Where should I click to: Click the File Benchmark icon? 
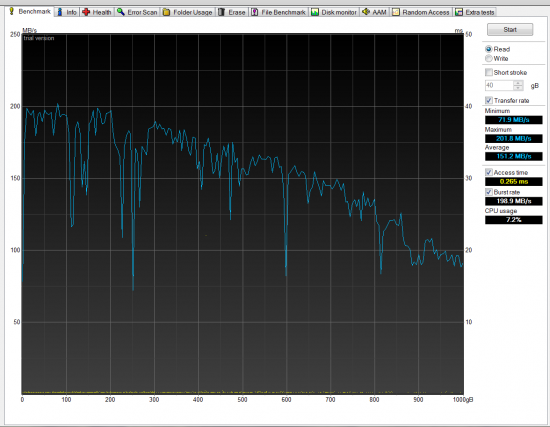point(255,12)
